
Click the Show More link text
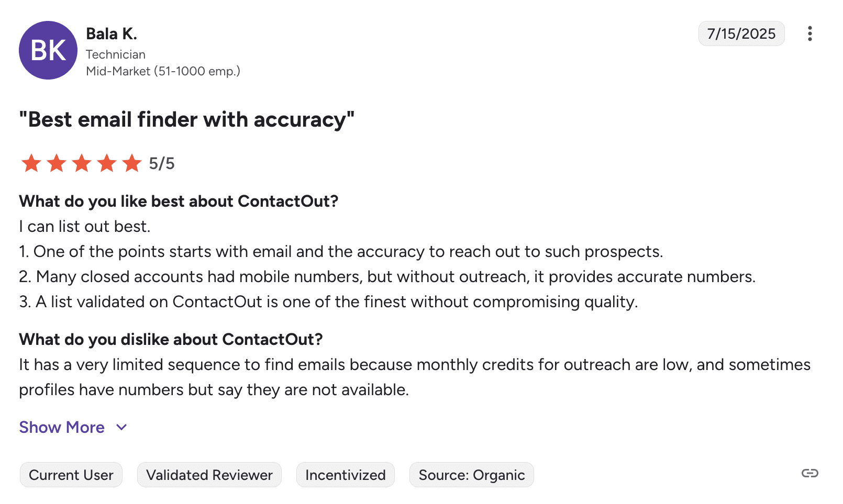(x=62, y=428)
